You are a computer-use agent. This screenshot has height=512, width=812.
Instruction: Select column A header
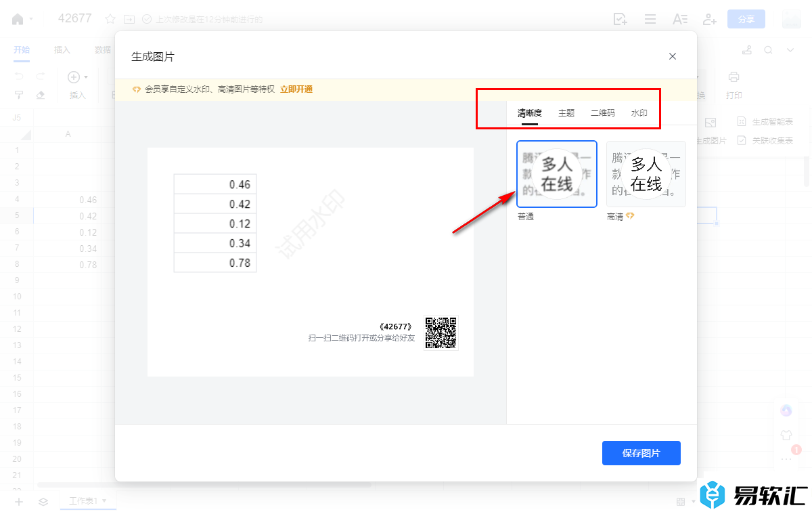pyautogui.click(x=68, y=134)
